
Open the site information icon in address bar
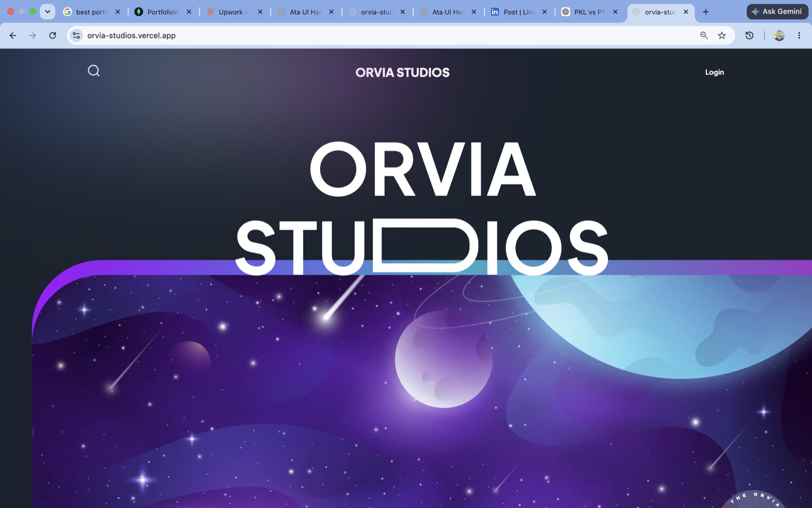click(76, 36)
